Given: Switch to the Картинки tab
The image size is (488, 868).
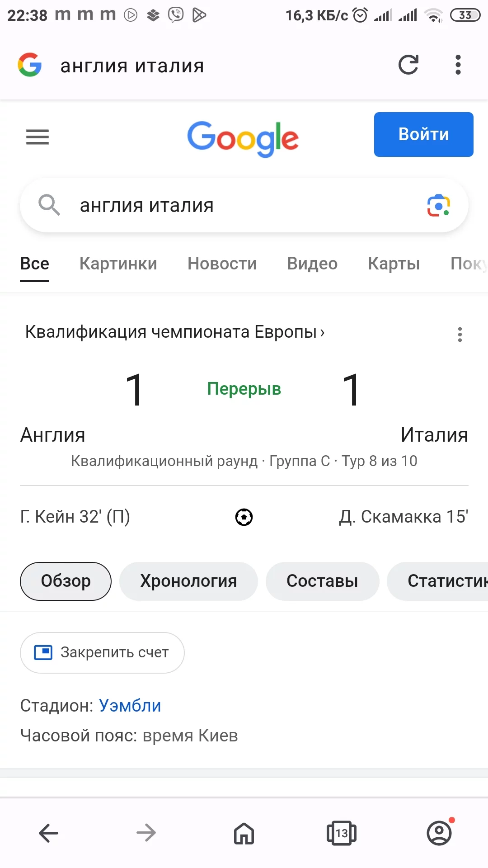Looking at the screenshot, I should [x=118, y=264].
